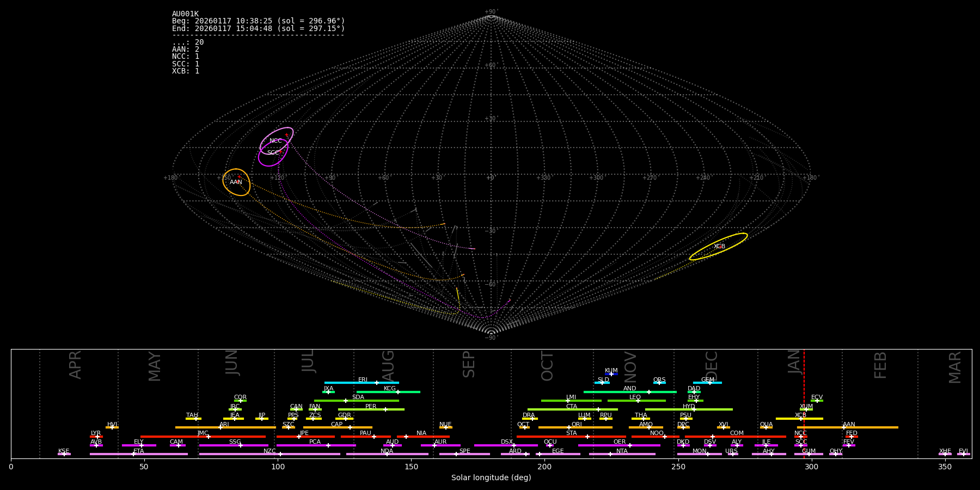Click the AUR shower label in timeline
The width and height of the screenshot is (980, 490).
click(440, 442)
